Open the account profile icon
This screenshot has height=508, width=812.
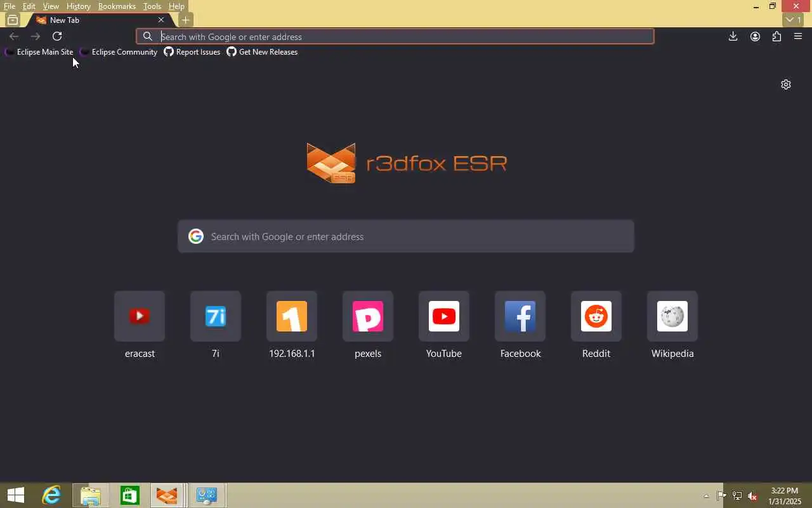coord(755,36)
